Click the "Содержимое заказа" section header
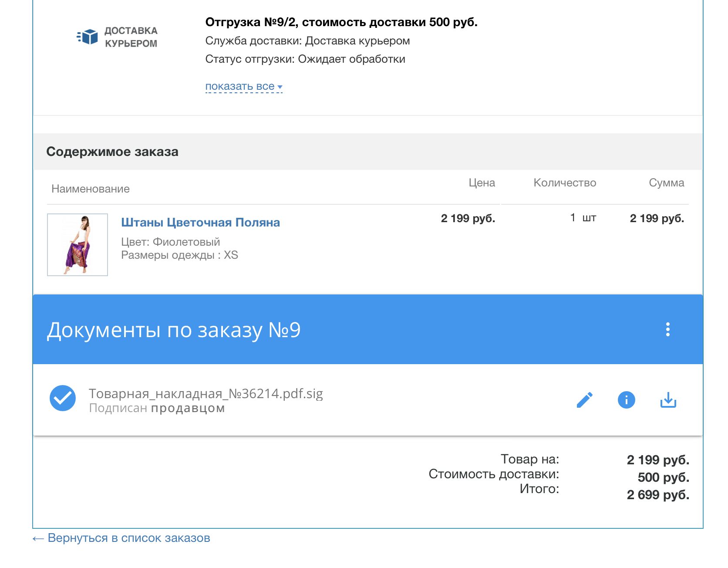The image size is (728, 568). tap(113, 152)
